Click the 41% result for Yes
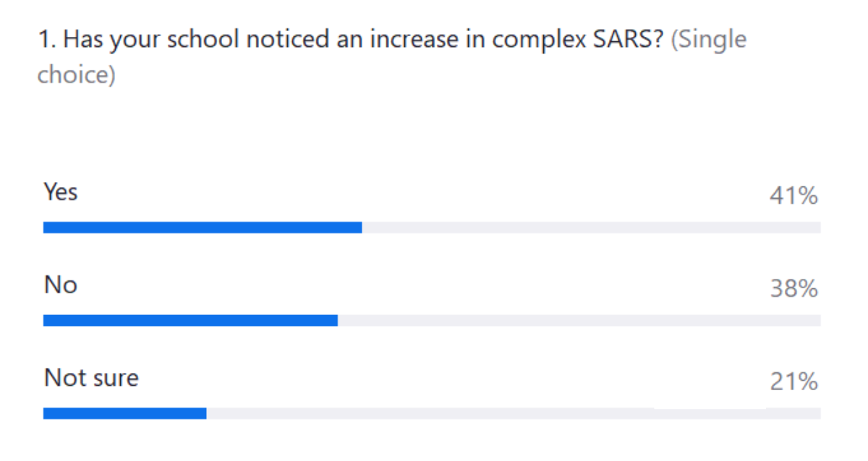Screen dimensions: 868x461 [793, 196]
